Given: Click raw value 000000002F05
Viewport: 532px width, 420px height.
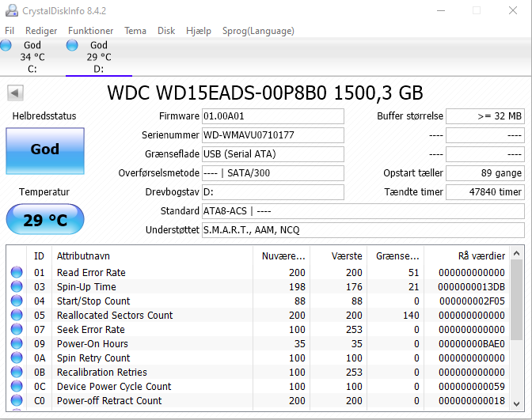Looking at the screenshot, I should pyautogui.click(x=472, y=301).
